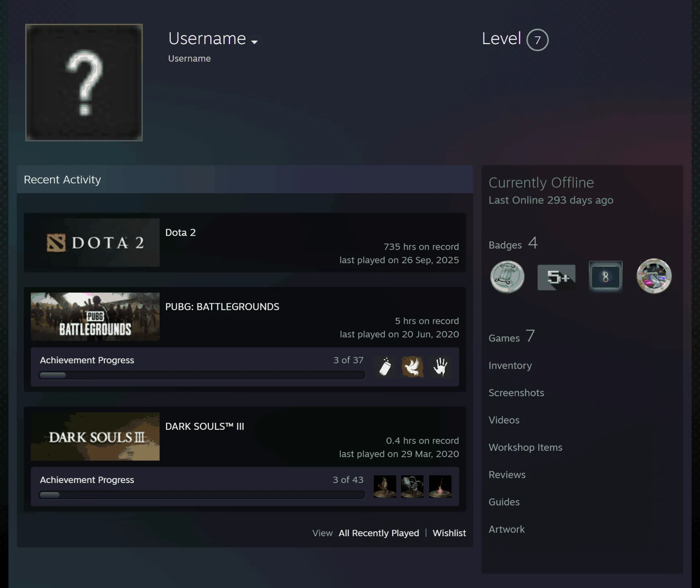Click the Level 7 circle badge

click(x=537, y=40)
